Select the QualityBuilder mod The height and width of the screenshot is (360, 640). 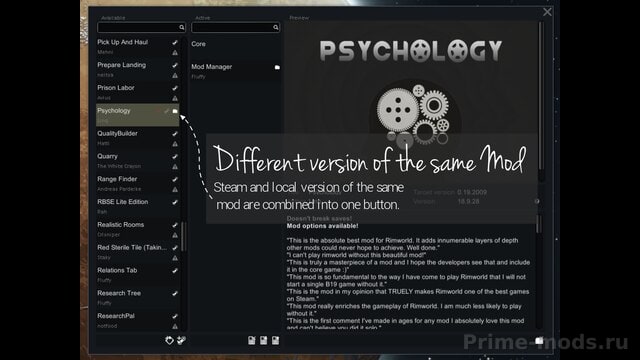point(138,138)
